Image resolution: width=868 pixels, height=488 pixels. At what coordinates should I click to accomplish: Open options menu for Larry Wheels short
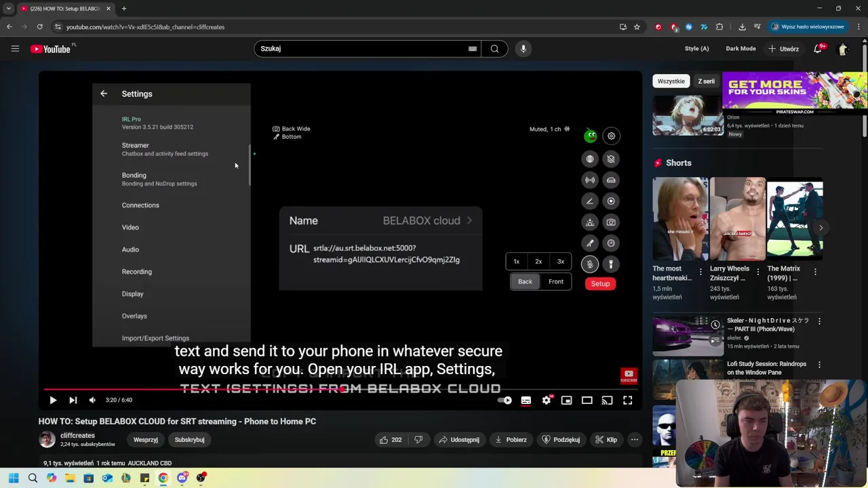point(758,272)
